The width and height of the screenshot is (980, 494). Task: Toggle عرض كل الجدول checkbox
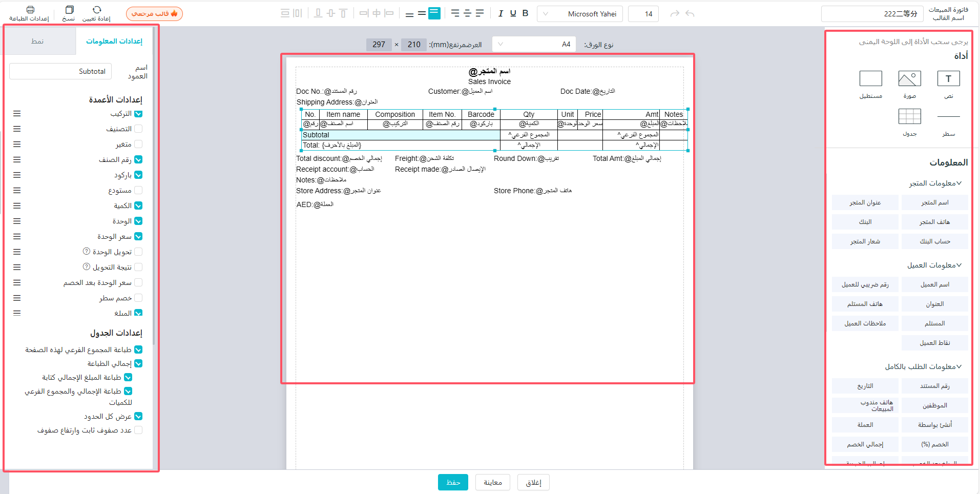pos(138,417)
